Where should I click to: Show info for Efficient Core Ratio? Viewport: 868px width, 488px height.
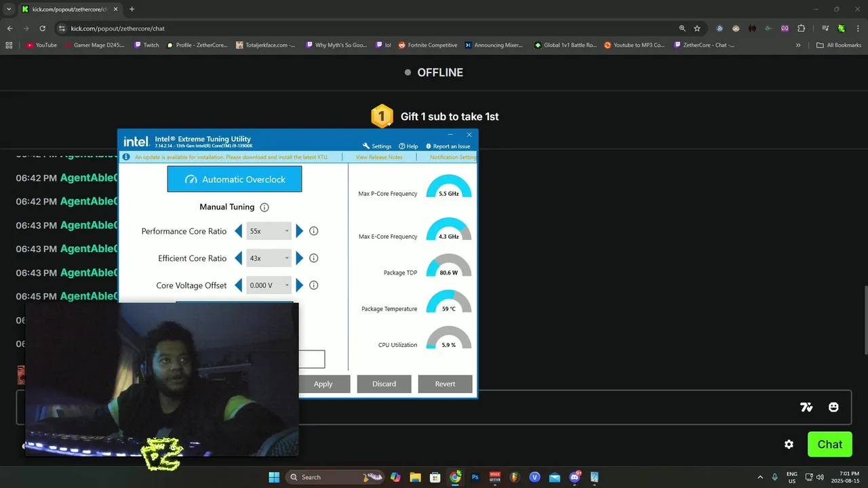pos(313,258)
